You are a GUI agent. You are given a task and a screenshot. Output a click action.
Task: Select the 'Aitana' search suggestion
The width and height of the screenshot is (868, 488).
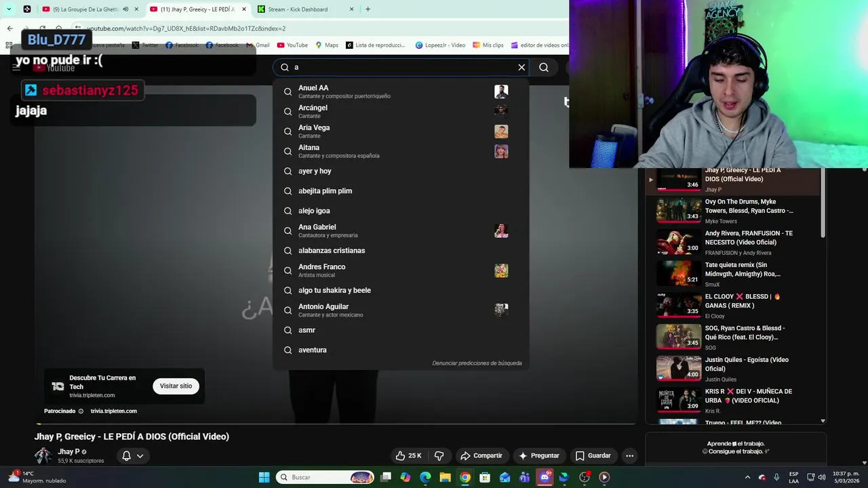(401, 151)
